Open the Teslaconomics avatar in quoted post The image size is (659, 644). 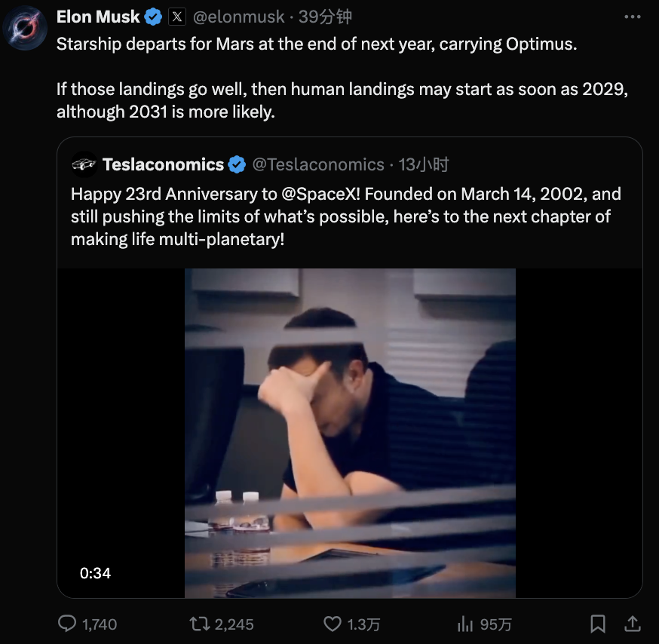(x=84, y=164)
